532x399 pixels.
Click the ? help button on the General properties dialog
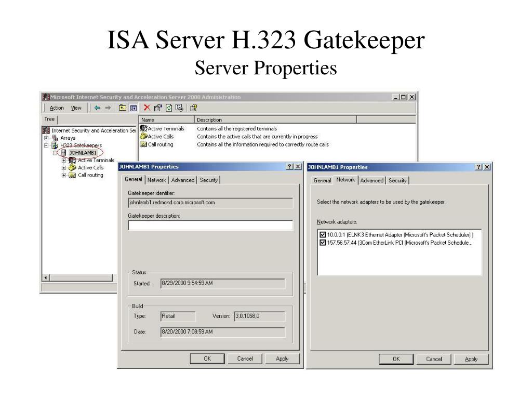point(289,166)
